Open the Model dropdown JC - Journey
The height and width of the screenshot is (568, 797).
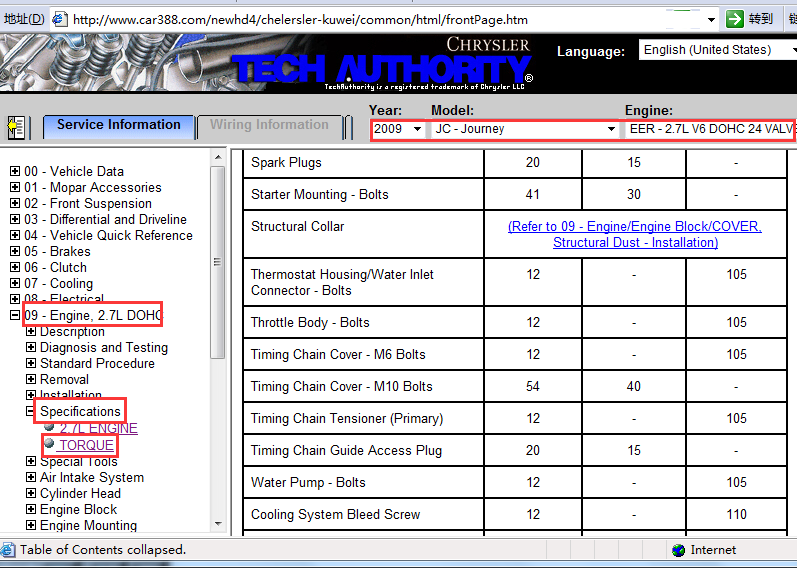point(526,129)
